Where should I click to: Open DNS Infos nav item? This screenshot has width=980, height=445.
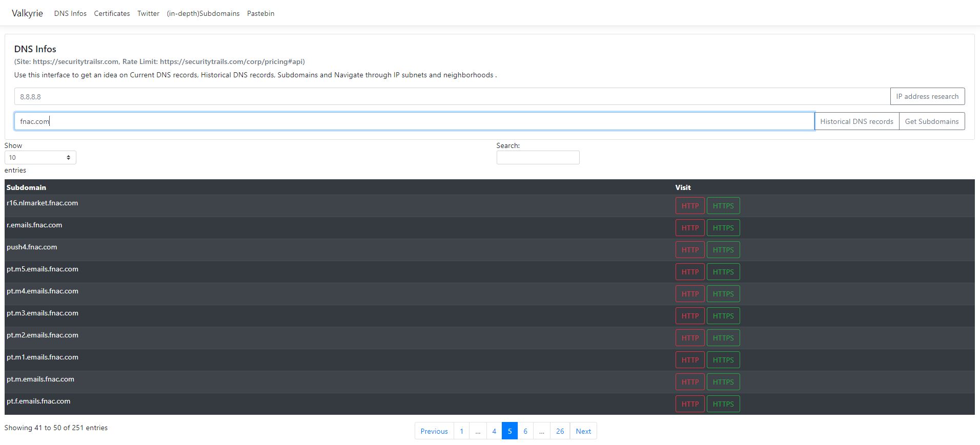(x=70, y=13)
